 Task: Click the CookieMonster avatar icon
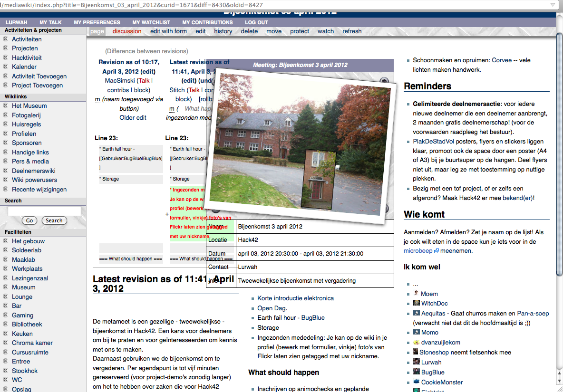tap(417, 382)
